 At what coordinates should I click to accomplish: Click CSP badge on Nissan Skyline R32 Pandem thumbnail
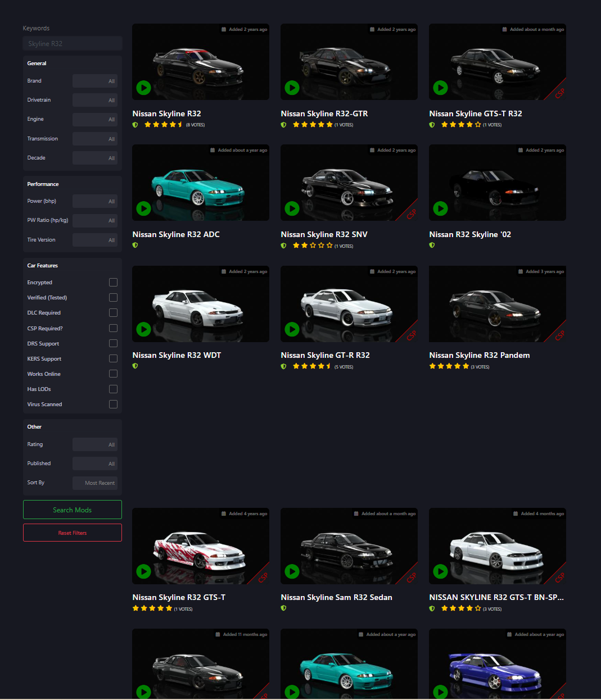tap(559, 335)
